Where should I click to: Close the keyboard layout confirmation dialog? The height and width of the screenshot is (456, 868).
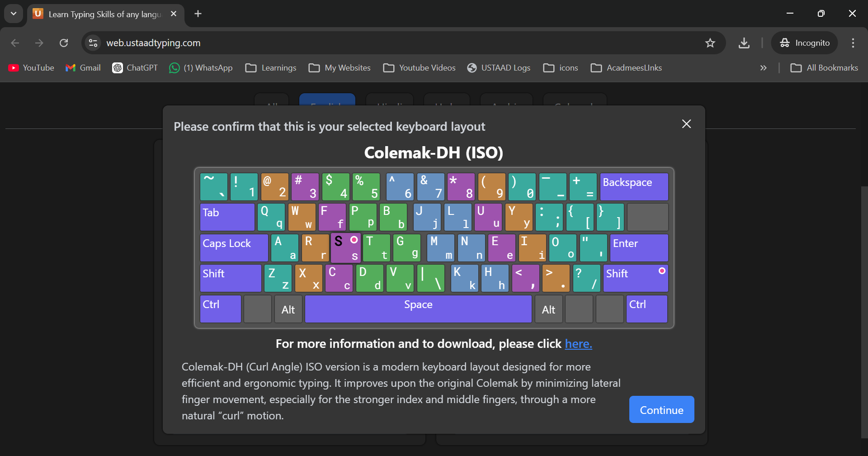[686, 124]
